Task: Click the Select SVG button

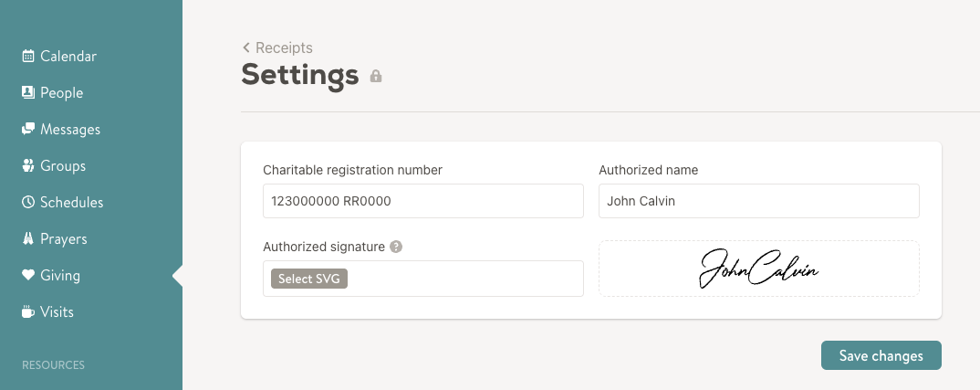Action: [309, 279]
